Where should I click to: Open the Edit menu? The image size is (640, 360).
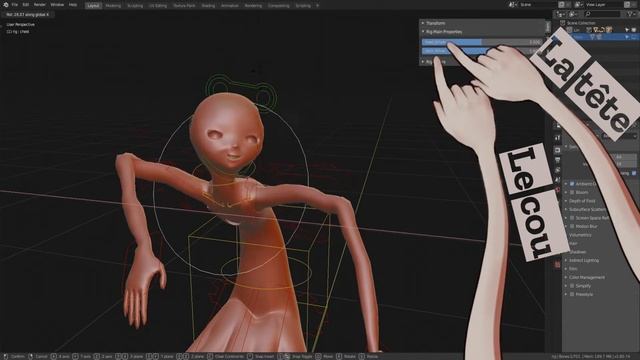(26, 5)
